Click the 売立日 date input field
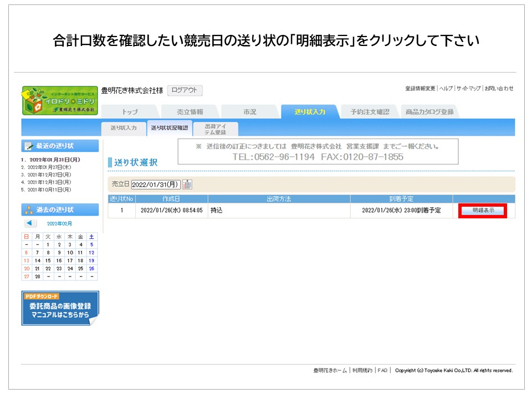The height and width of the screenshot is (399, 532). point(156,185)
